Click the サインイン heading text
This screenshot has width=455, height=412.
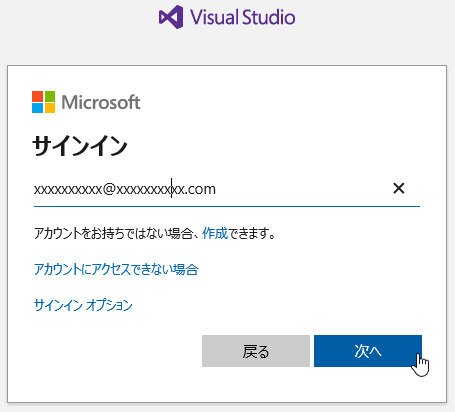80,146
